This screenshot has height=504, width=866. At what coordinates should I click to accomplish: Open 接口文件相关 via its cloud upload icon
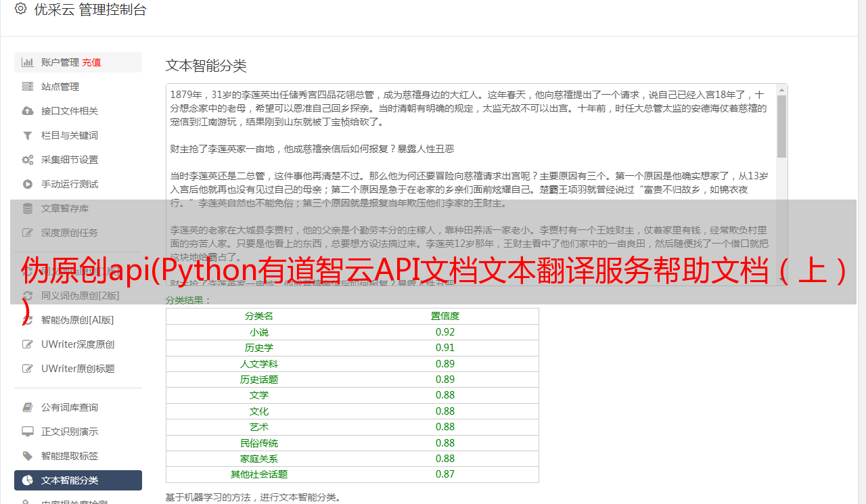[x=28, y=111]
